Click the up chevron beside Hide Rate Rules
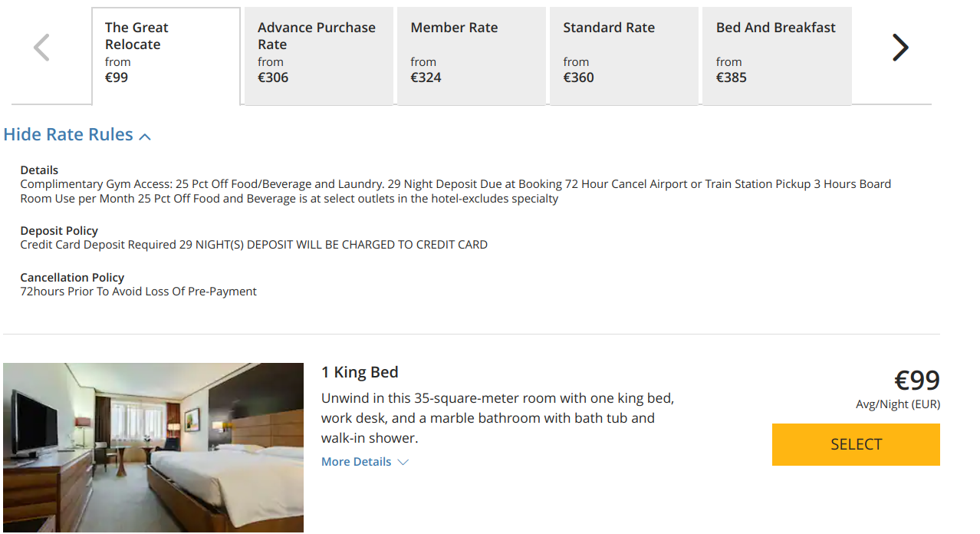This screenshot has height=534, width=980. pos(145,137)
